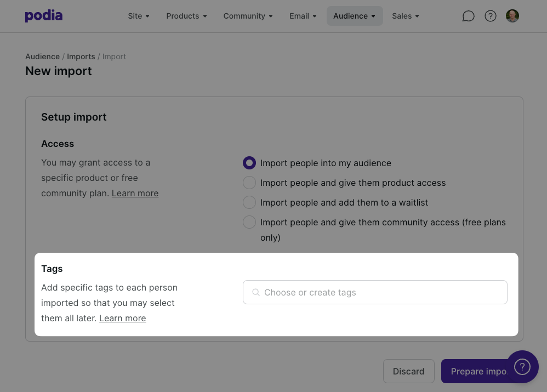Open the Audience menu
Viewport: 547px width, 392px height.
pos(355,16)
